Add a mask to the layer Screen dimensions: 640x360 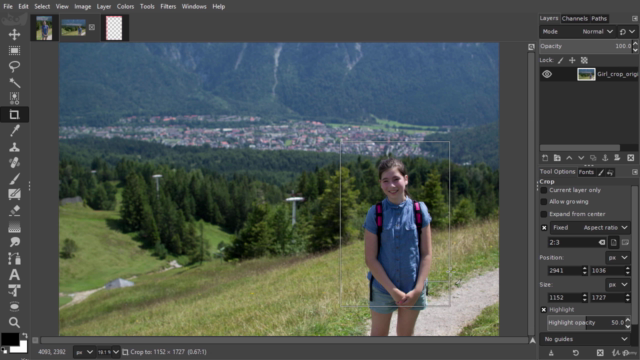coord(617,158)
